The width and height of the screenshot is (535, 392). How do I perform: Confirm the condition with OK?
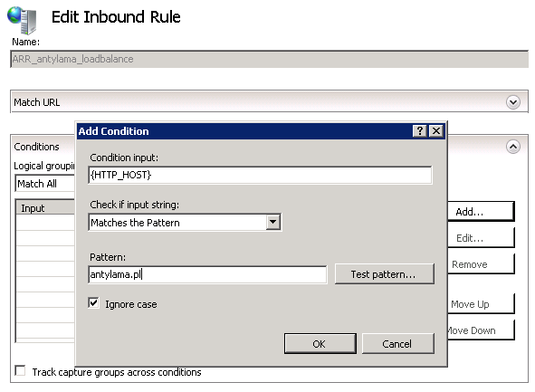pos(320,343)
